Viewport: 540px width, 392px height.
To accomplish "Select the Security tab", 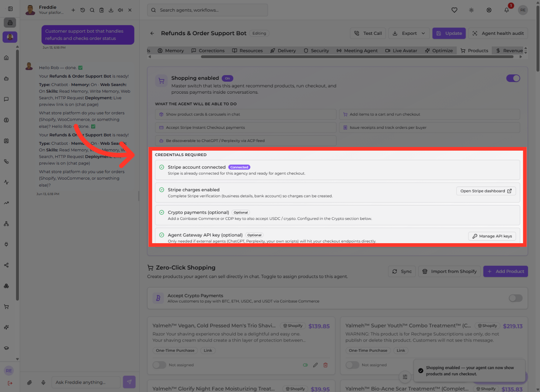I will click(317, 51).
